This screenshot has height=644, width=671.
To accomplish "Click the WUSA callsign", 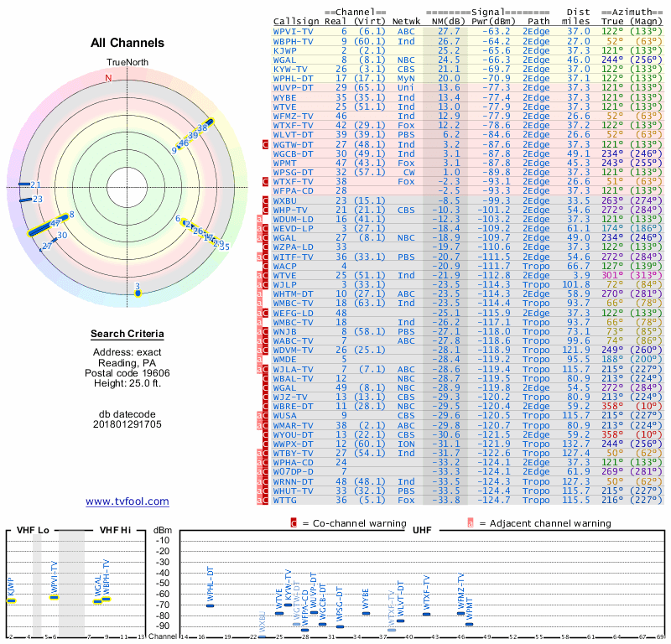I will pyautogui.click(x=284, y=416).
